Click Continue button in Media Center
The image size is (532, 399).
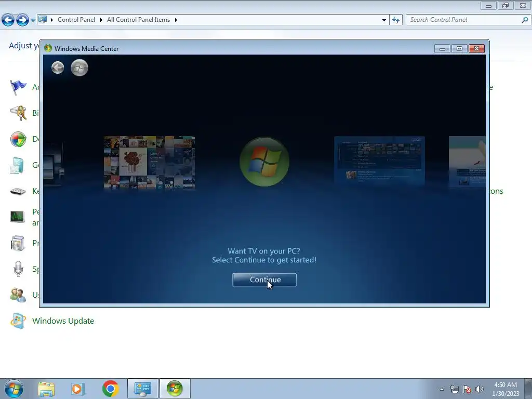pyautogui.click(x=264, y=280)
